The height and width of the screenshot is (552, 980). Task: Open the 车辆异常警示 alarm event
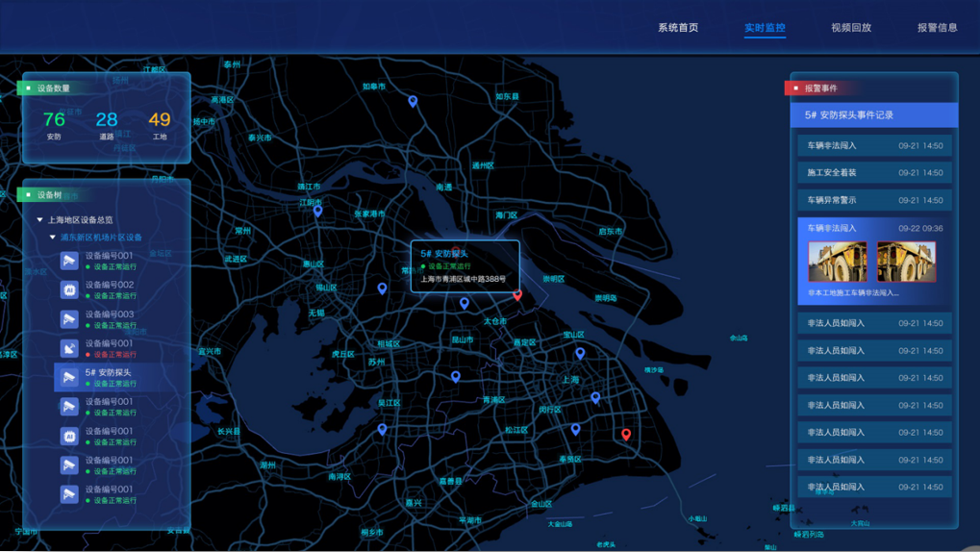tap(874, 200)
